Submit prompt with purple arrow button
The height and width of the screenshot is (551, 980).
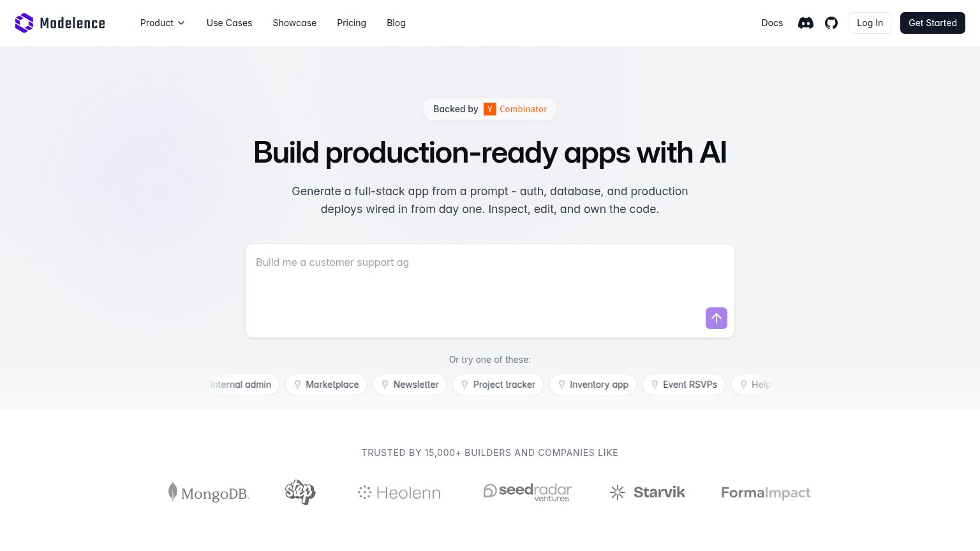coord(716,318)
